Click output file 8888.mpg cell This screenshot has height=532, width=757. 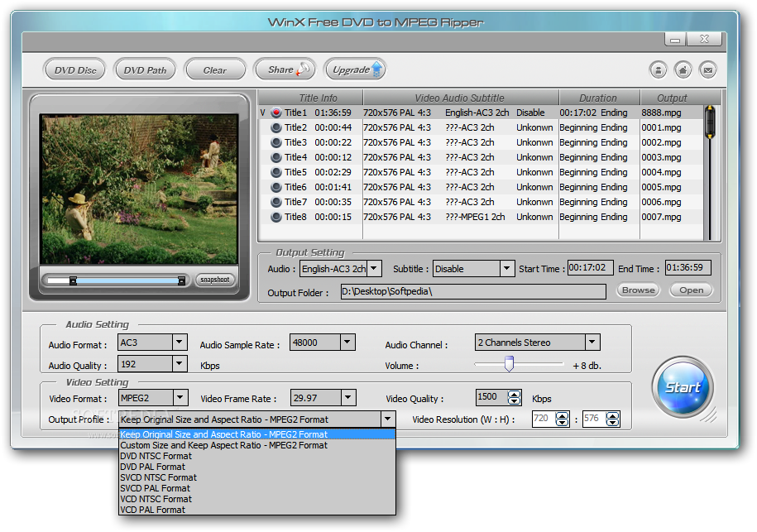(661, 113)
